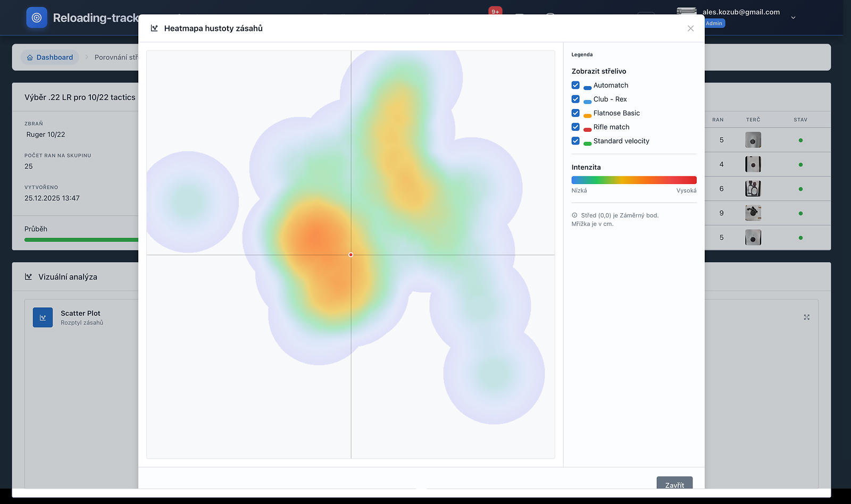Click the chart icon beside Heatmapa title

154,28
